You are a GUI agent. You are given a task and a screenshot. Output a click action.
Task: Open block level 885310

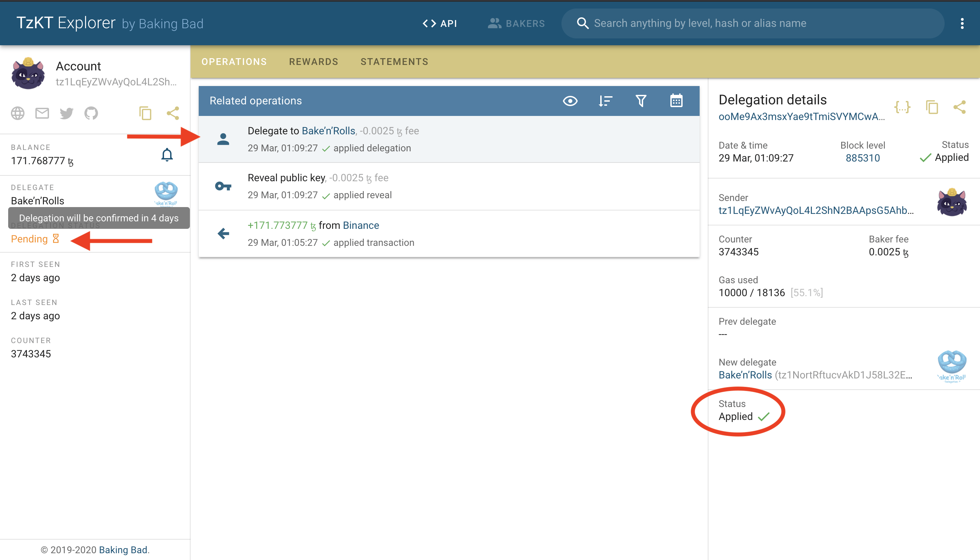863,158
